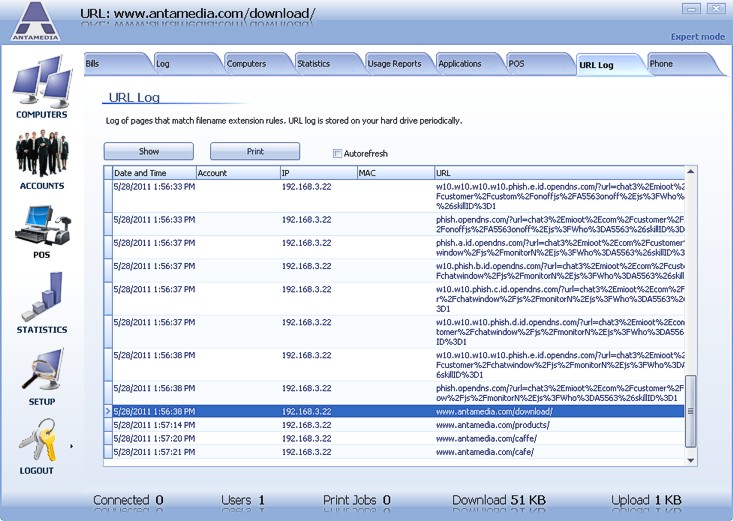Sort by URL column header

(x=559, y=173)
